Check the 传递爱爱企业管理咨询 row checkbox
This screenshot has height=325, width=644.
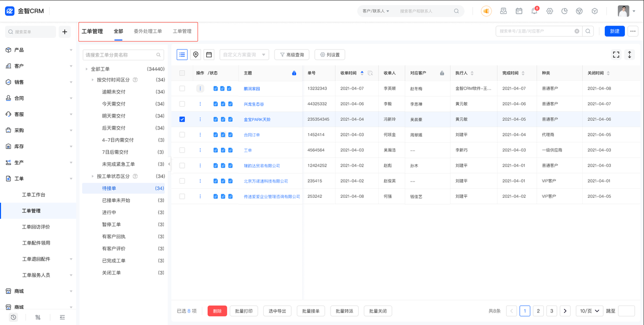tap(182, 196)
